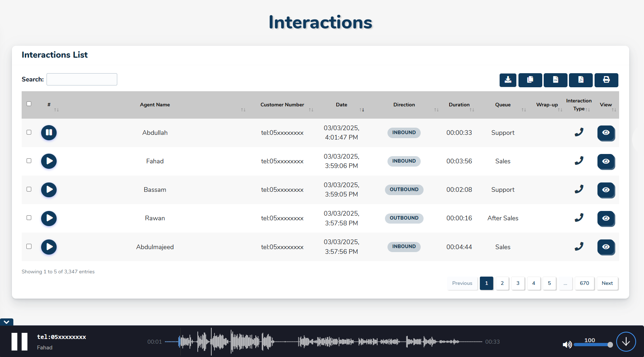Copy table data with the copy icon
Screen dimensions: 644x357
(x=530, y=80)
